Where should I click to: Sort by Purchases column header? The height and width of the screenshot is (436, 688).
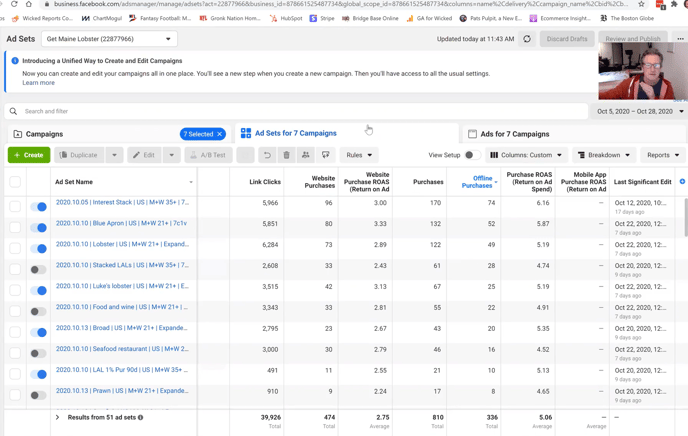428,182
